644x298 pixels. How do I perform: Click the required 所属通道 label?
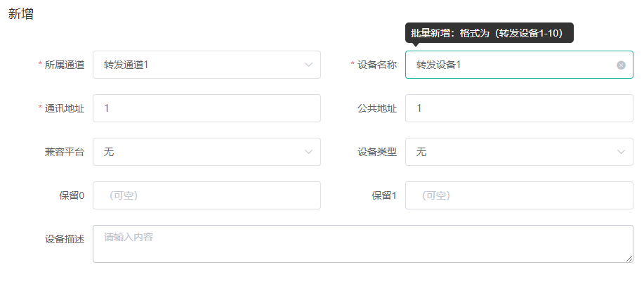(61, 65)
